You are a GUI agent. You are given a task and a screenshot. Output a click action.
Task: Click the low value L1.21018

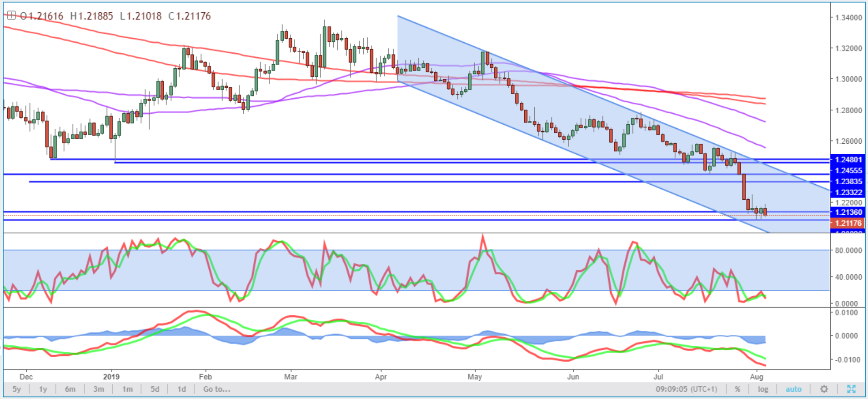coord(141,16)
